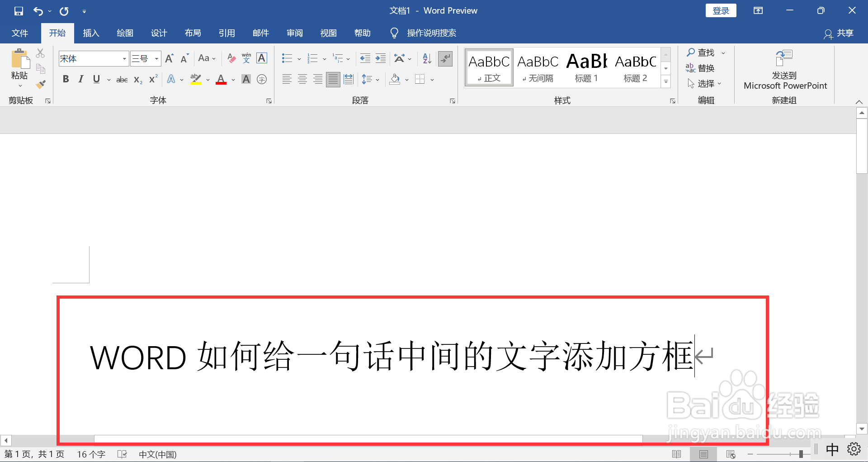Apply subscript formatting

[138, 80]
